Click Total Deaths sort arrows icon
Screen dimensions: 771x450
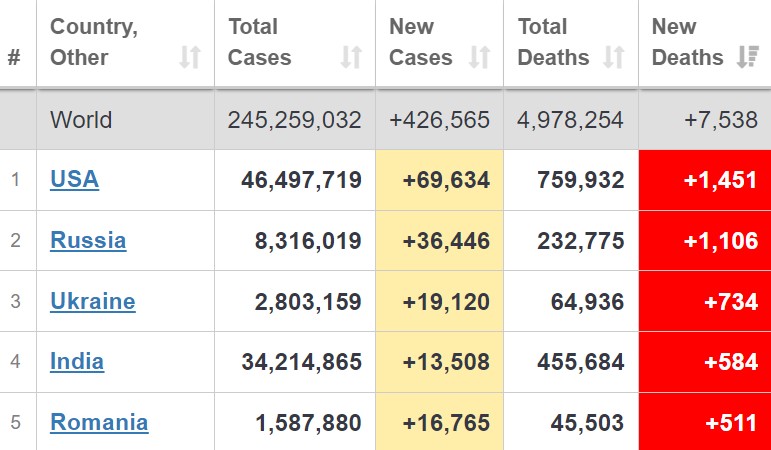614,57
